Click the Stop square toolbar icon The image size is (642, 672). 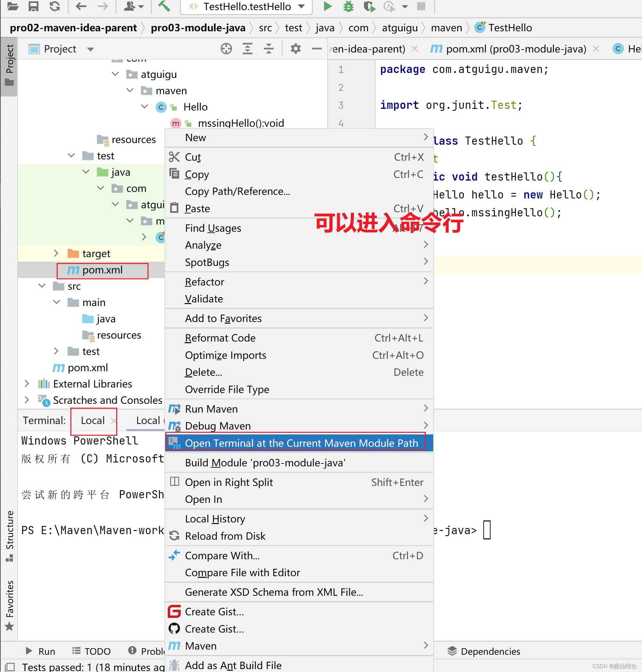421,6
